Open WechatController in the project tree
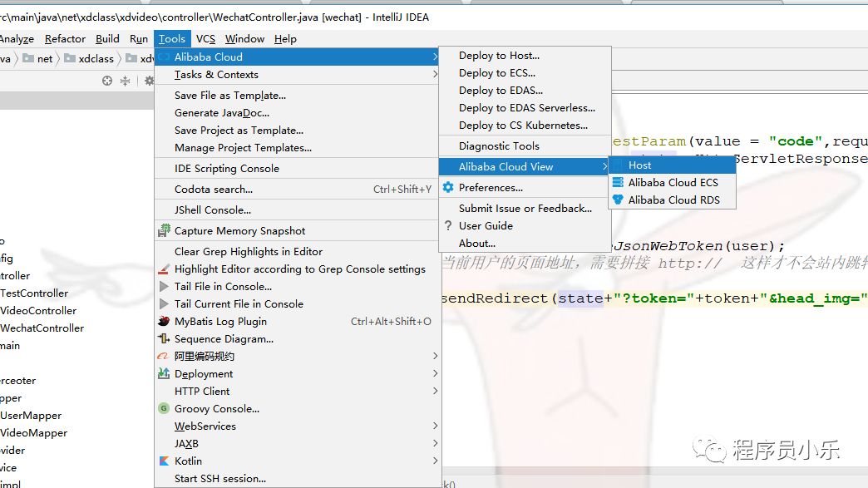This screenshot has width=868, height=488. pyautogui.click(x=42, y=328)
